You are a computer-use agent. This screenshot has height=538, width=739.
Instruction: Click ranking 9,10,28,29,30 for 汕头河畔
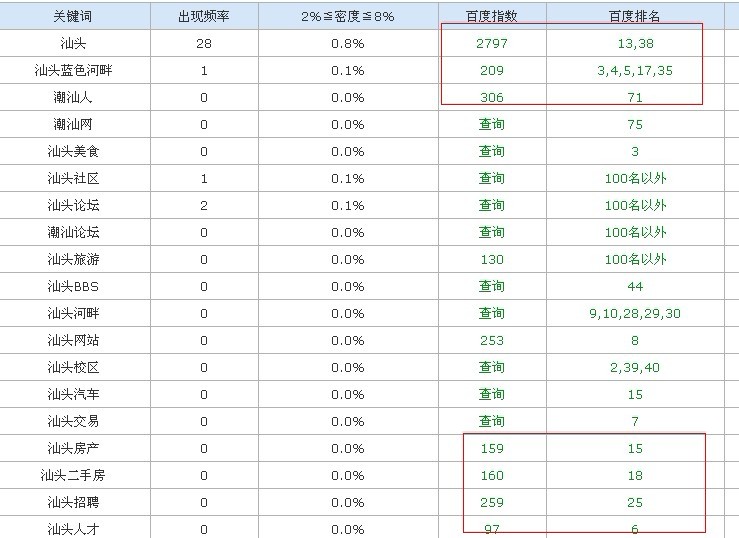click(x=635, y=313)
